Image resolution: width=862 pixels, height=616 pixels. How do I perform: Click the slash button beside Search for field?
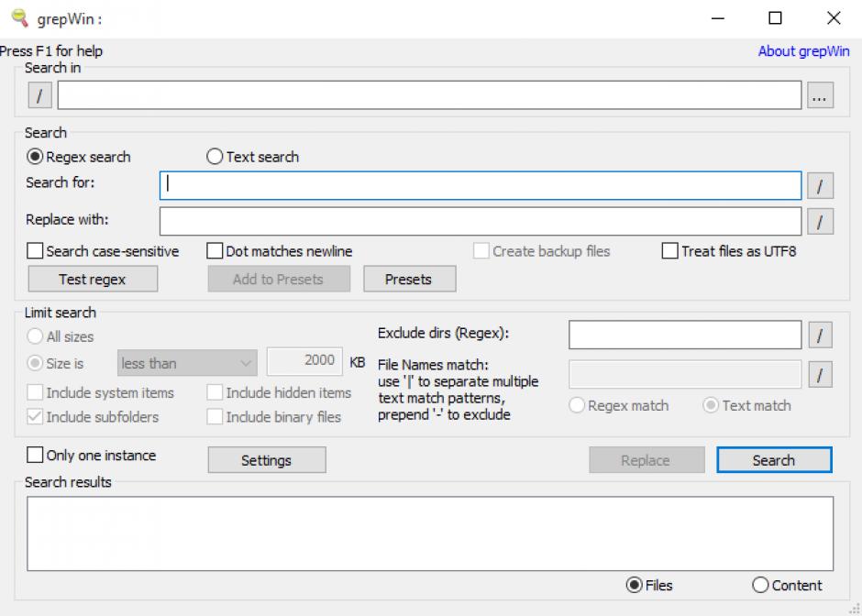click(820, 186)
